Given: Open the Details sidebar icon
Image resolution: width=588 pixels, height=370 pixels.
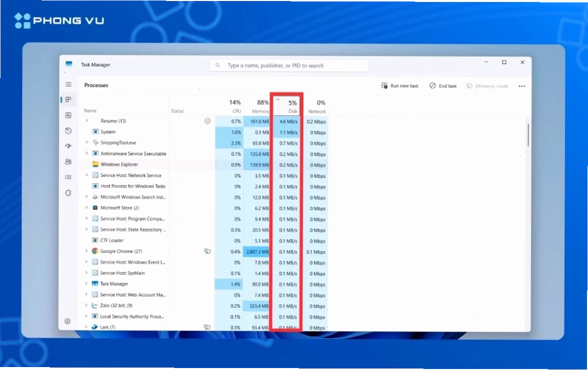Looking at the screenshot, I should coord(68,177).
